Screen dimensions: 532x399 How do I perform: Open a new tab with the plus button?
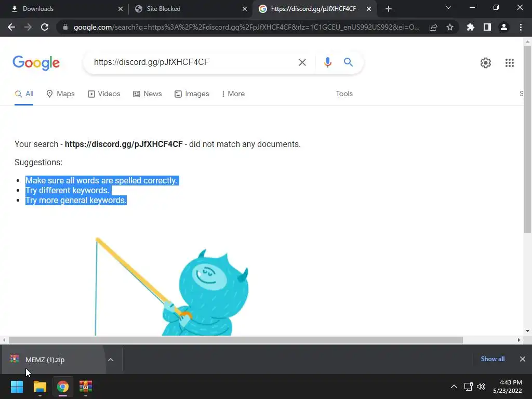pos(389,9)
